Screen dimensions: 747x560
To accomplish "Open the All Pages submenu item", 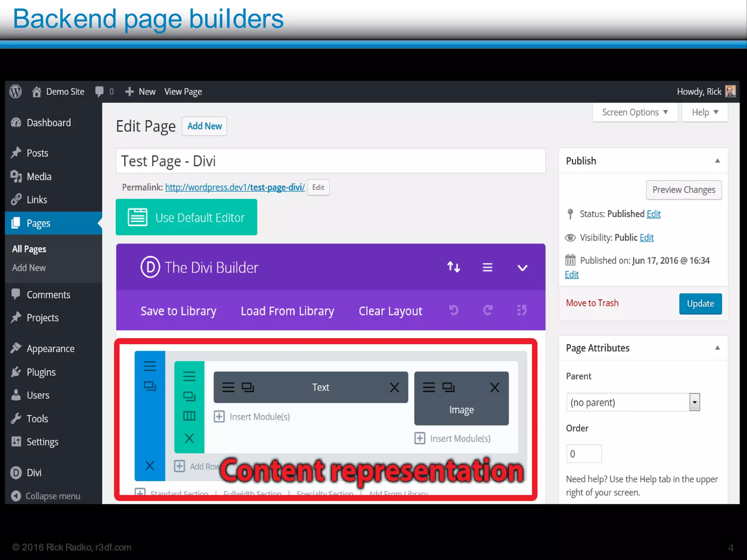I will tap(29, 249).
